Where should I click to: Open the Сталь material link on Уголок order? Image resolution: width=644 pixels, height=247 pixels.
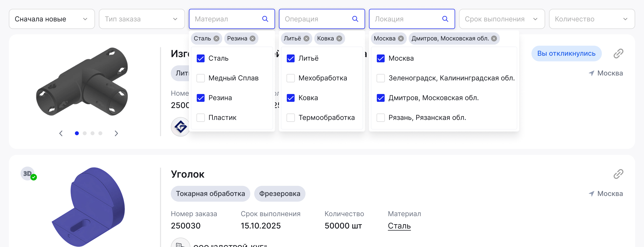pos(399,225)
